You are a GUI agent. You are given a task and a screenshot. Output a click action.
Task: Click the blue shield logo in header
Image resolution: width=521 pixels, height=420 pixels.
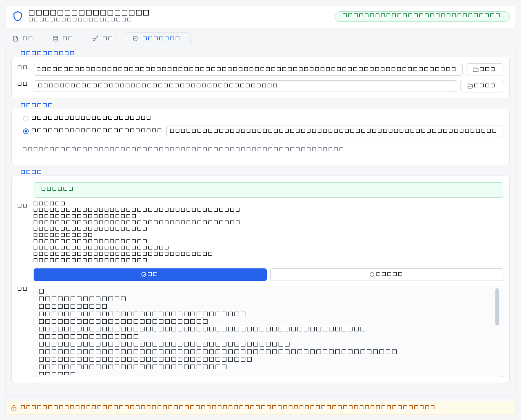(18, 16)
